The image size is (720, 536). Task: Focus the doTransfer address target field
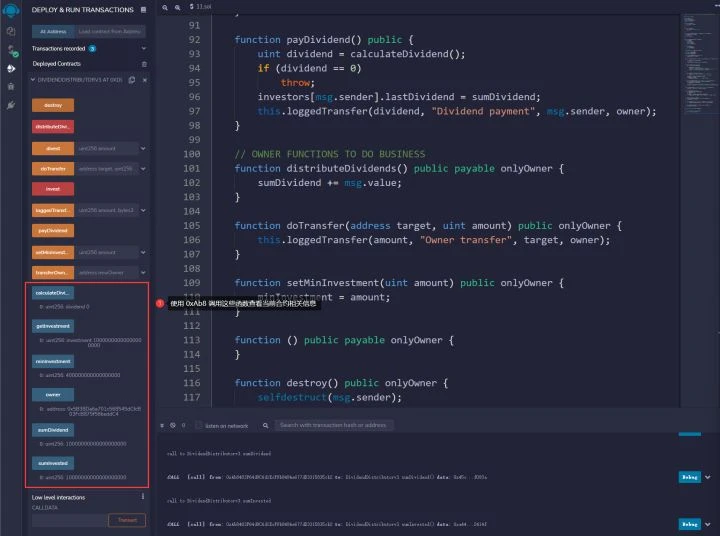tap(106, 169)
